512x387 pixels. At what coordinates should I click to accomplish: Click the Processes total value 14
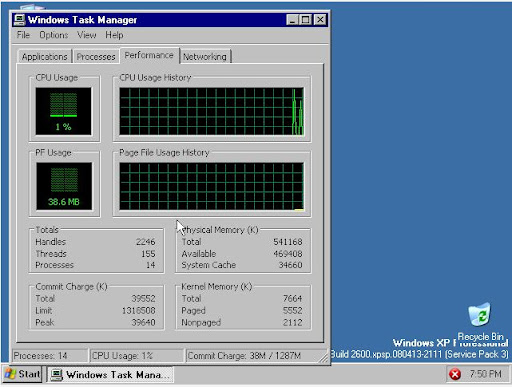(x=151, y=265)
